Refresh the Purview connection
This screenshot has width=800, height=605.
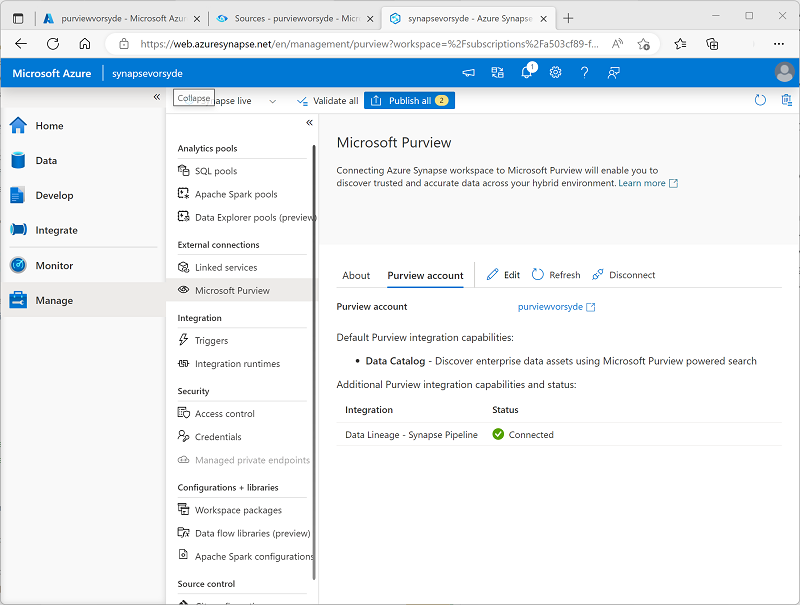[x=556, y=275]
